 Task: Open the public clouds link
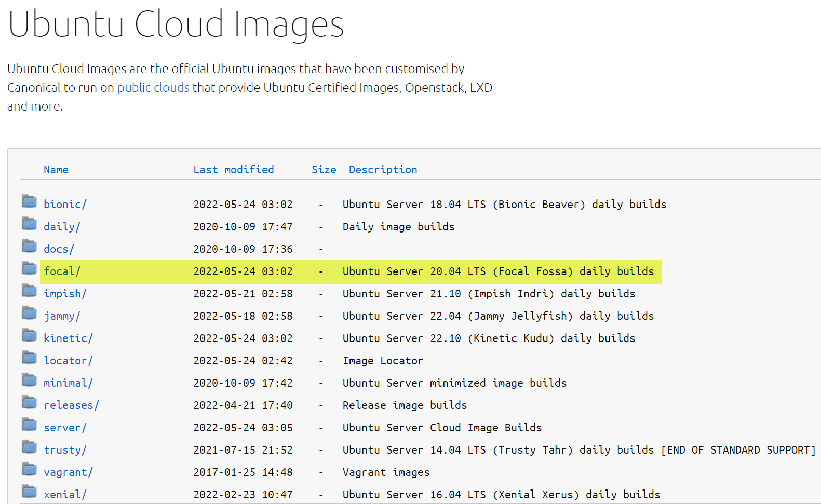153,88
